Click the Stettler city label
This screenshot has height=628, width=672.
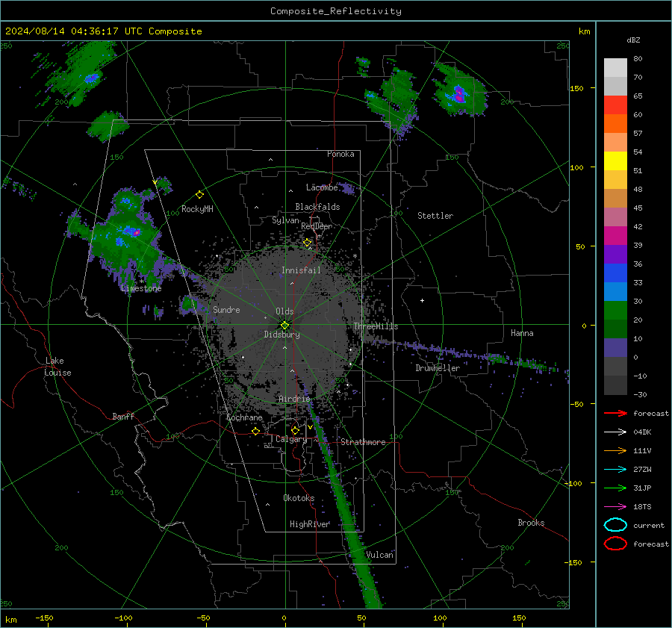click(435, 216)
